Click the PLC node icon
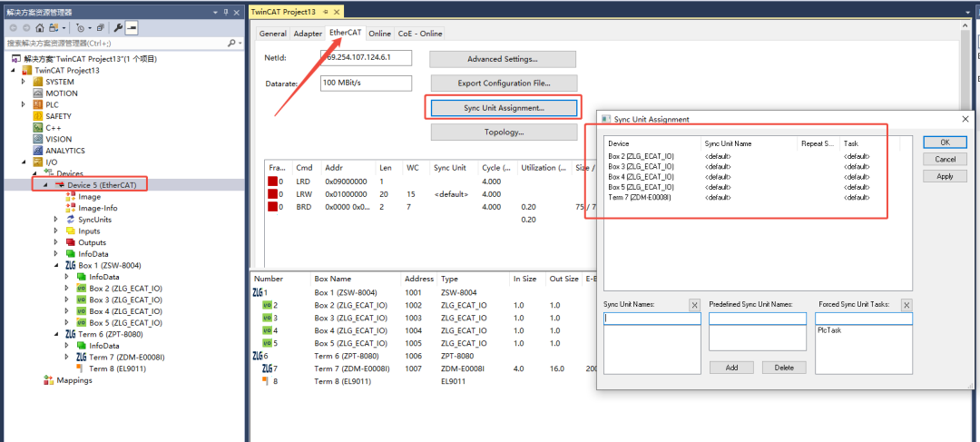This screenshot has width=980, height=442. coord(37,104)
